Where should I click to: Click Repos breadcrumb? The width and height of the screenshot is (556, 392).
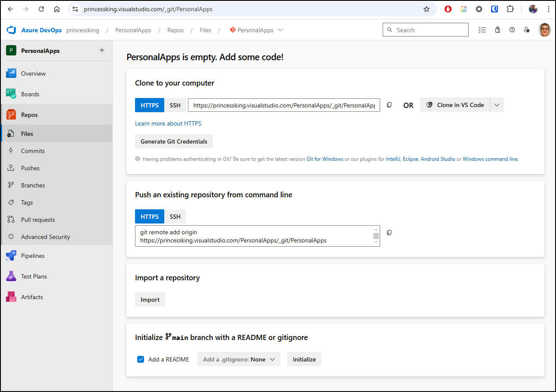click(x=175, y=30)
